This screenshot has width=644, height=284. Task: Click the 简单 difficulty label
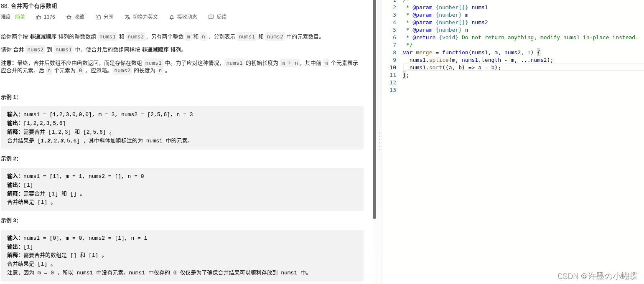click(x=20, y=17)
